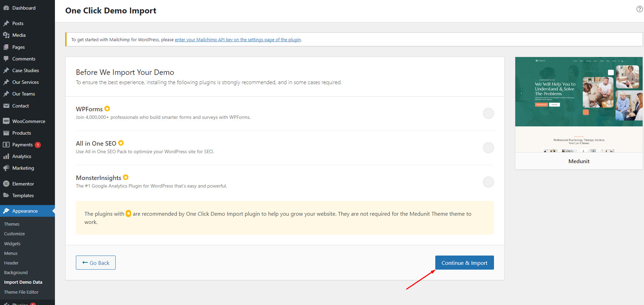The width and height of the screenshot is (644, 305).
Task: Click the Comments speech bubble icon
Action: 6,59
